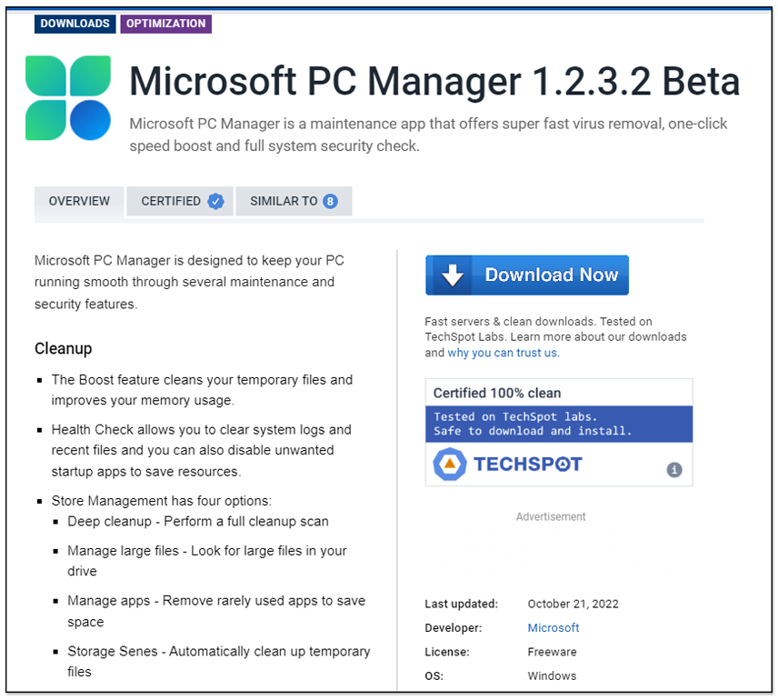The height and width of the screenshot is (700, 778).
Task: Click the Microsoft PC Manager app logo
Action: pos(68,97)
